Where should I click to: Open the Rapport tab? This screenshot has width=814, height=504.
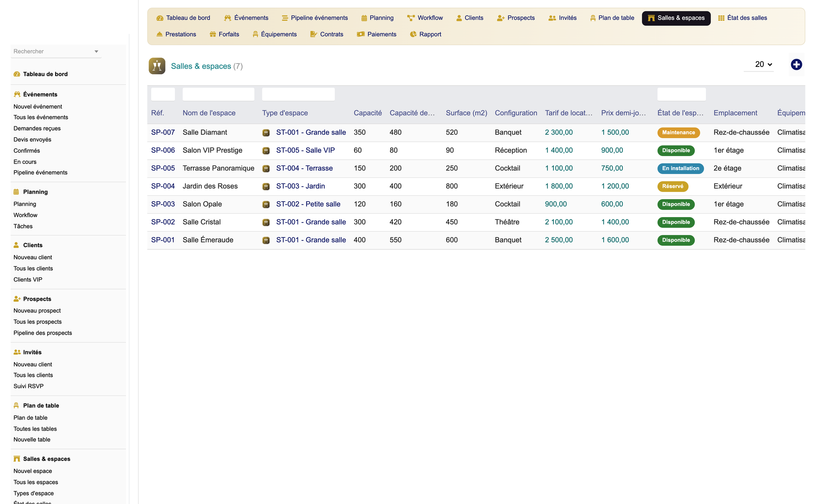click(x=425, y=34)
